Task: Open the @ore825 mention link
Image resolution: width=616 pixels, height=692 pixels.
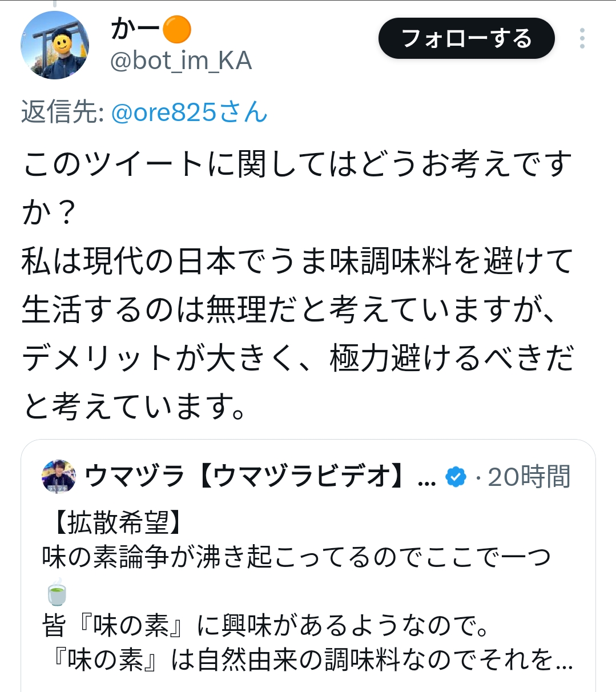Action: pos(189,112)
